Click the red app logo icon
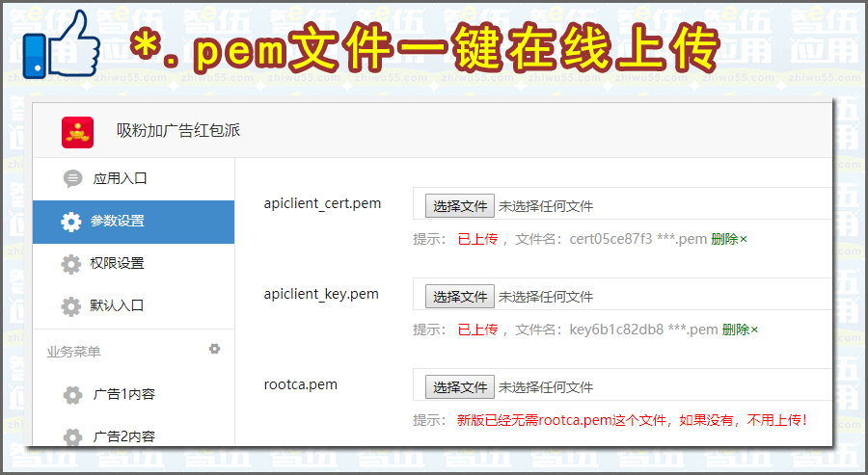 [77, 132]
